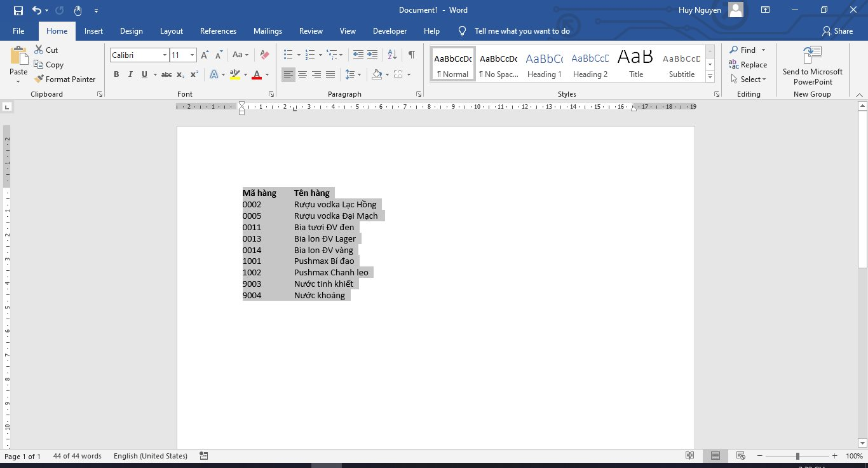Open the font name dropdown Calibri

click(x=165, y=55)
